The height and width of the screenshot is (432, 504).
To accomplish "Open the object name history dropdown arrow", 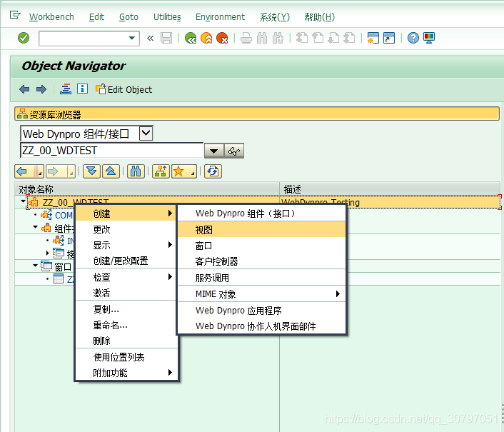I will pyautogui.click(x=213, y=151).
